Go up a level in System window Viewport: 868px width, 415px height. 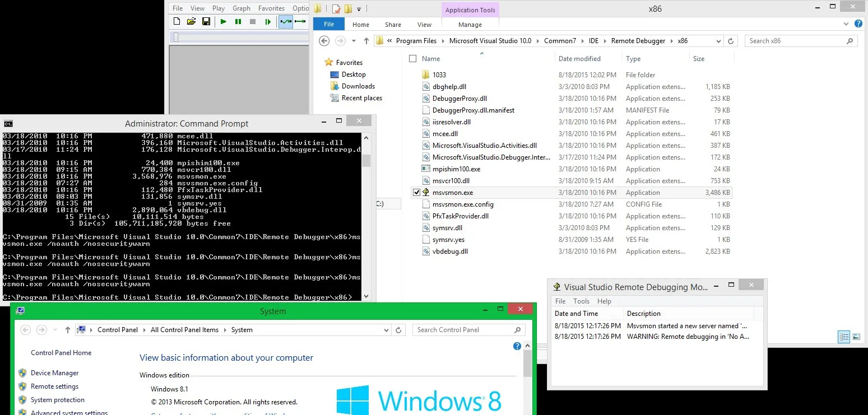coord(68,330)
